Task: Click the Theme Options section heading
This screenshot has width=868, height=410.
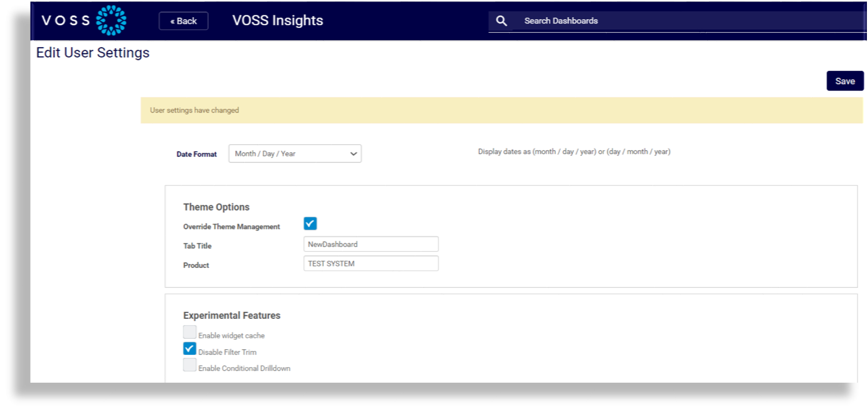Action: [216, 207]
